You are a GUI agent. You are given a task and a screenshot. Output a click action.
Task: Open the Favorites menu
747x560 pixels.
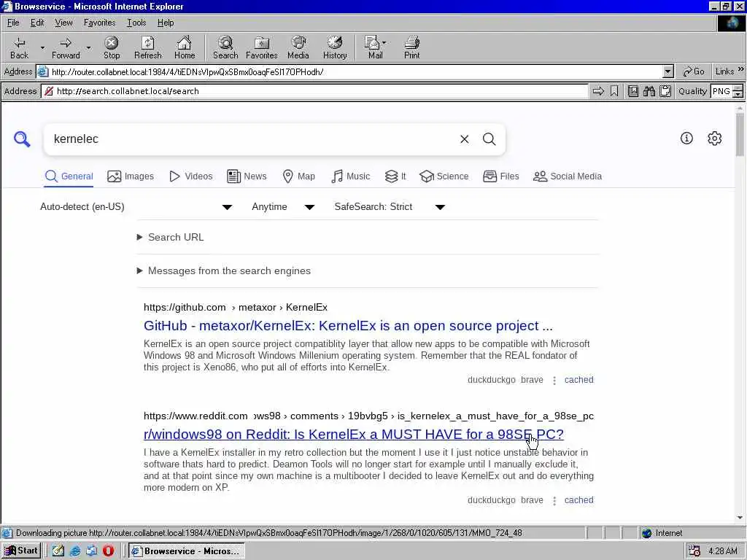[x=99, y=23]
